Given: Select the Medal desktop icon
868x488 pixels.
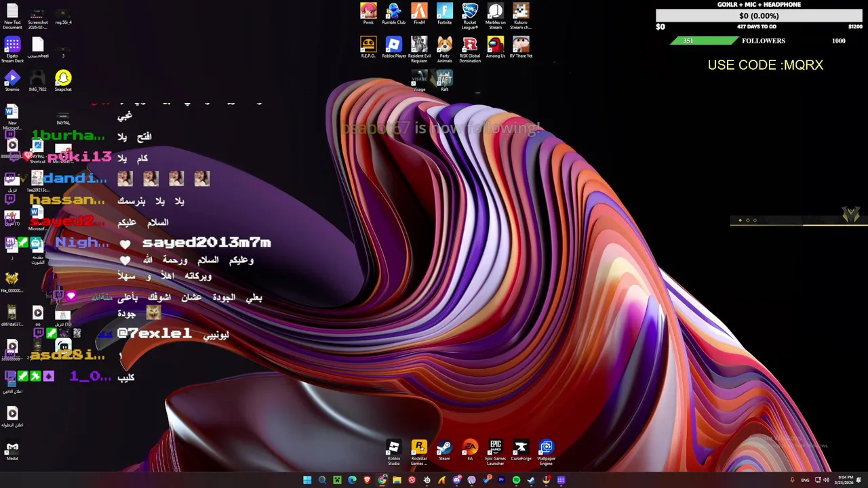Looking at the screenshot, I should (12, 451).
